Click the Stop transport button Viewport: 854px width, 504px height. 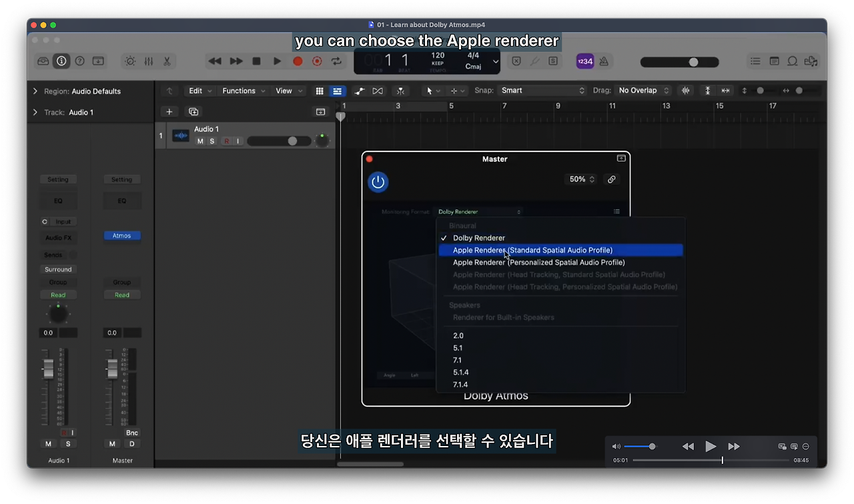tap(256, 61)
